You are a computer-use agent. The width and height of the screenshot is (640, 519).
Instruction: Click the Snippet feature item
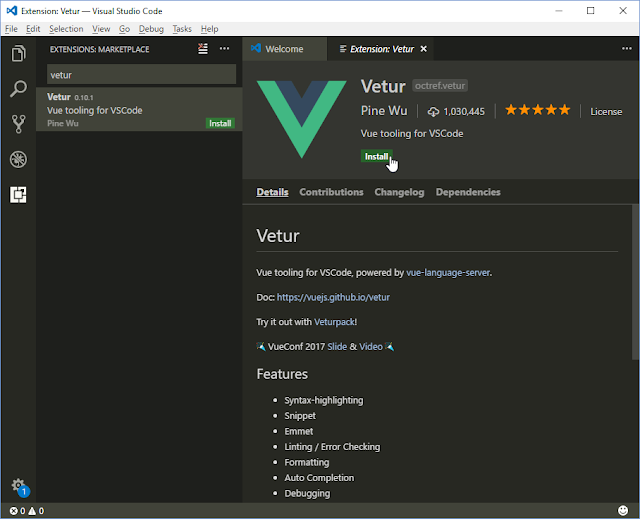pos(300,416)
